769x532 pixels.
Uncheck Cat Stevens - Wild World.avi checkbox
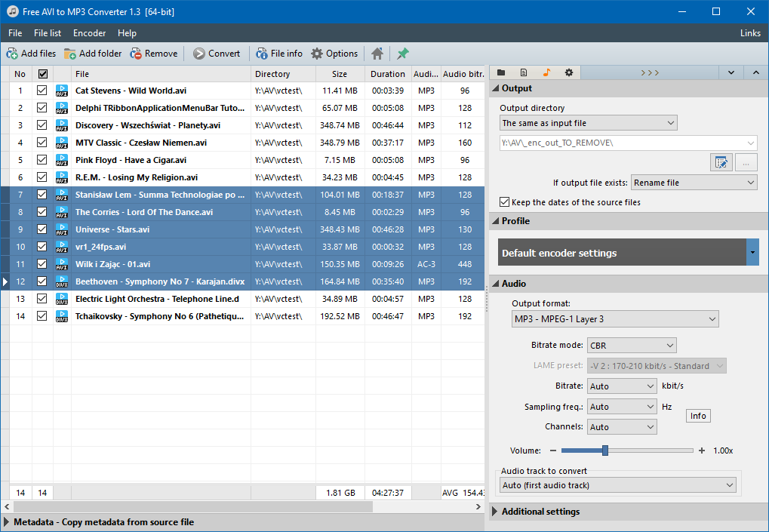point(42,91)
